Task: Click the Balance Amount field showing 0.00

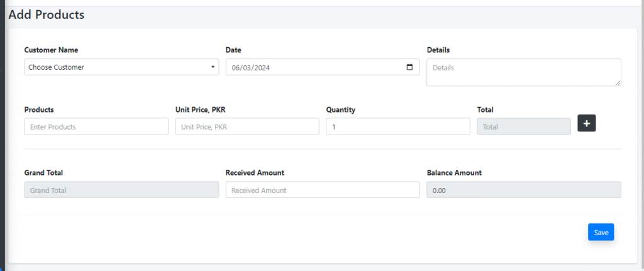Action: pos(524,190)
